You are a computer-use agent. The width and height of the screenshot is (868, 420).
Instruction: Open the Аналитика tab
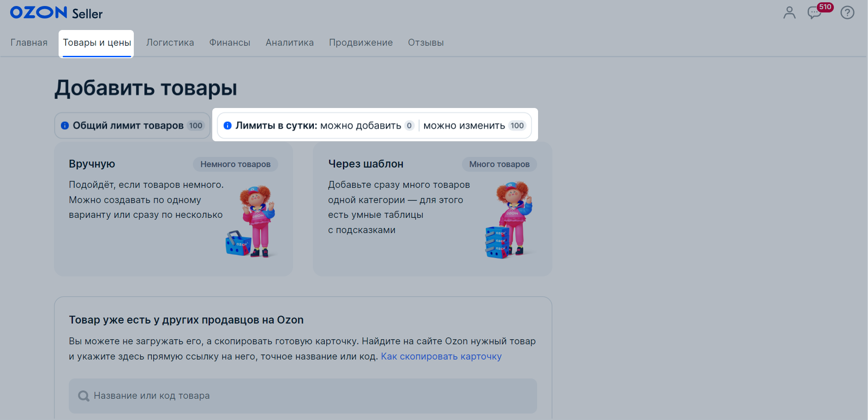pyautogui.click(x=290, y=42)
